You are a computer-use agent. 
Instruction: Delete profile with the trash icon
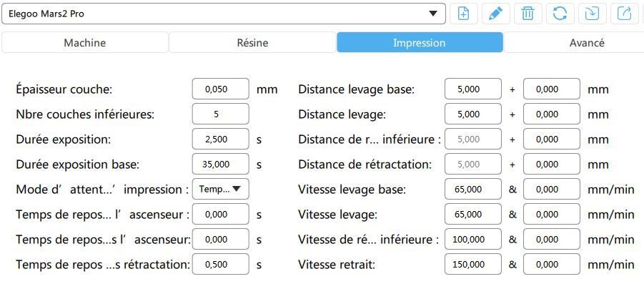click(x=527, y=14)
